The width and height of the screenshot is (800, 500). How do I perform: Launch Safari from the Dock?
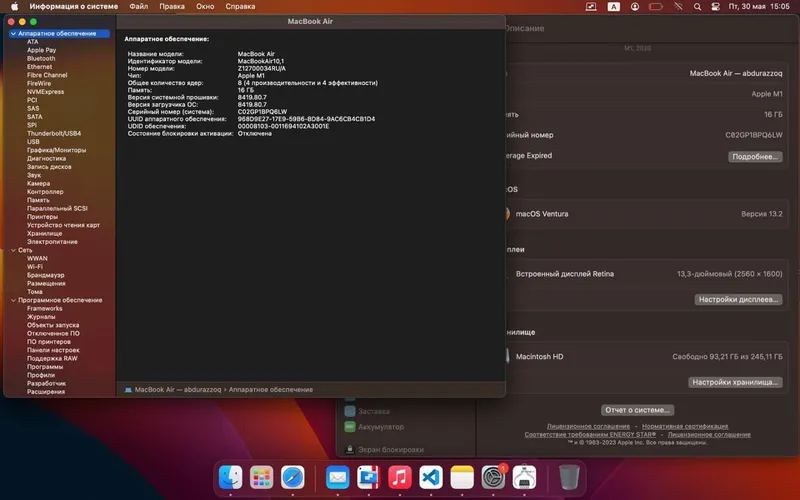pyautogui.click(x=293, y=478)
